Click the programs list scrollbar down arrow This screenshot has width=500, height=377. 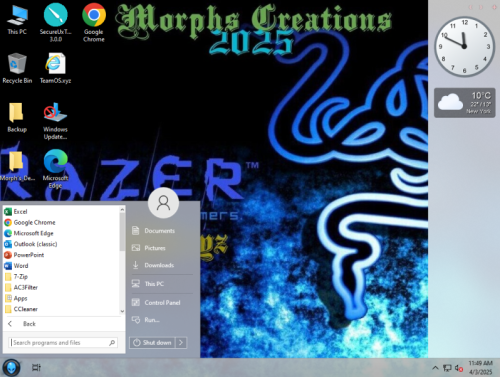point(122,311)
